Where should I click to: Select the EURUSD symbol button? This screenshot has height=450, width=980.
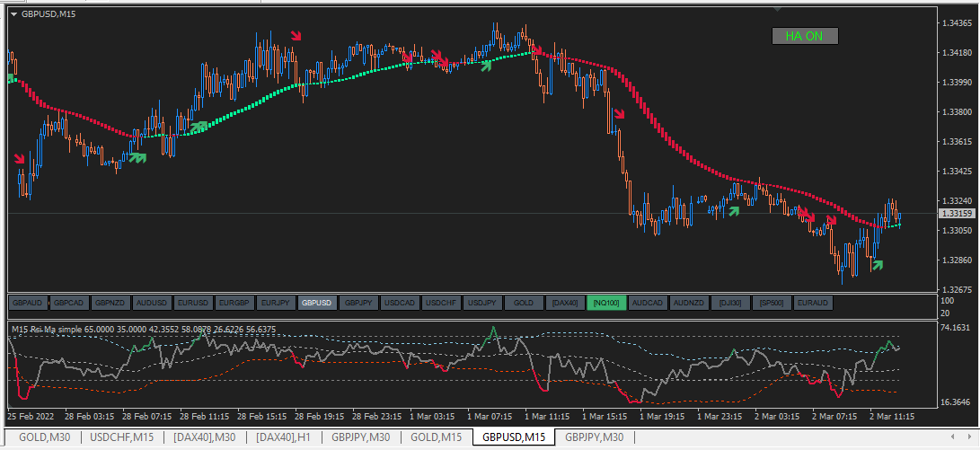(193, 303)
